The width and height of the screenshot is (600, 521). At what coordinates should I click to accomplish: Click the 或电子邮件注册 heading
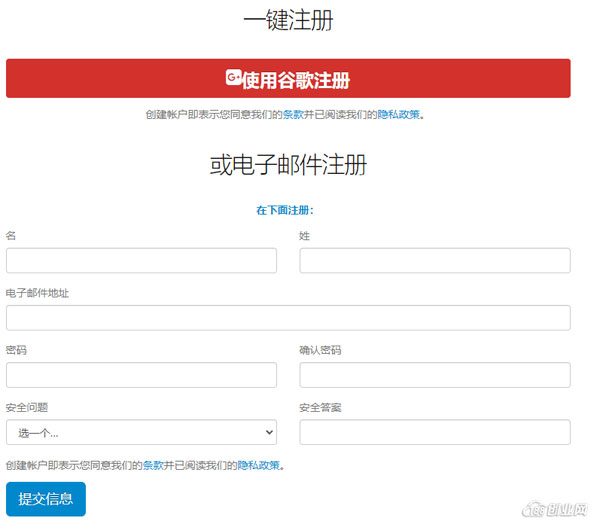click(288, 165)
